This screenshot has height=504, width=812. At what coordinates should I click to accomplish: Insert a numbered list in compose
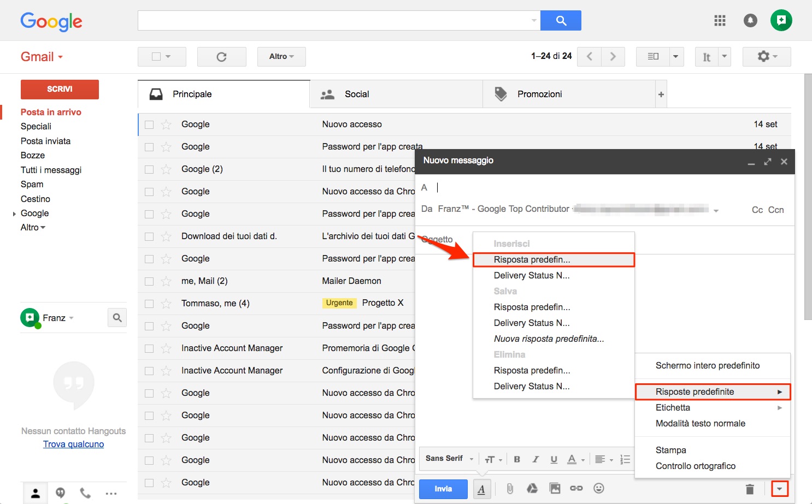(626, 459)
